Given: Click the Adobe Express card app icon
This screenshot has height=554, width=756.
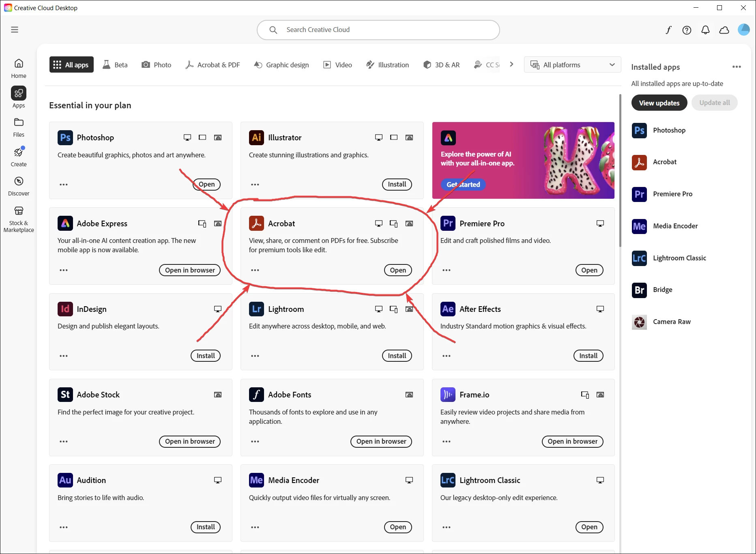Looking at the screenshot, I should click(65, 223).
